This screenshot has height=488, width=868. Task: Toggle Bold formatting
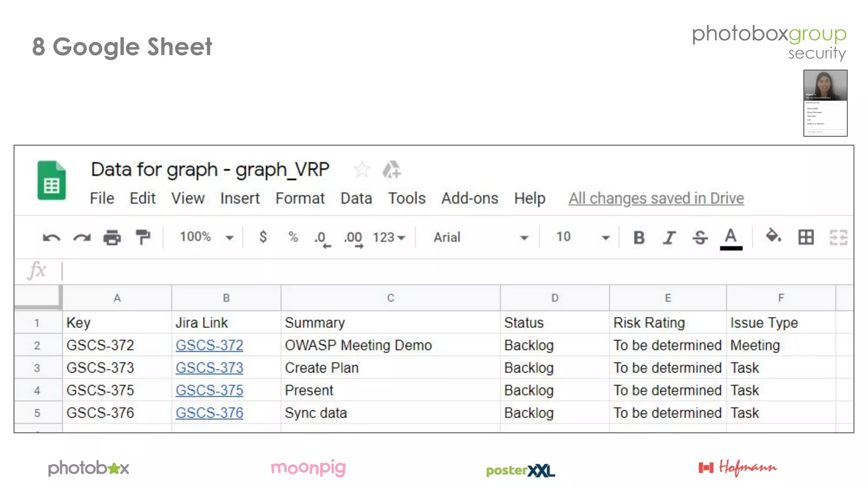[639, 238]
